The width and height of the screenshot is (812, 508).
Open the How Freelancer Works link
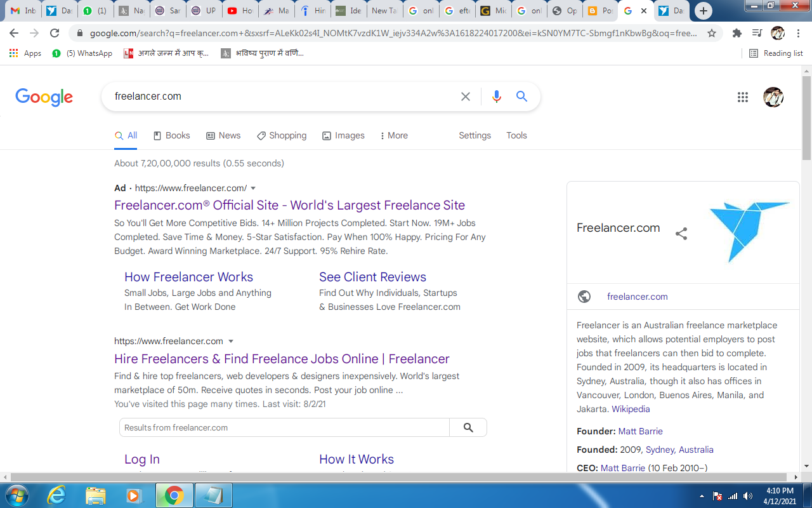coord(188,277)
